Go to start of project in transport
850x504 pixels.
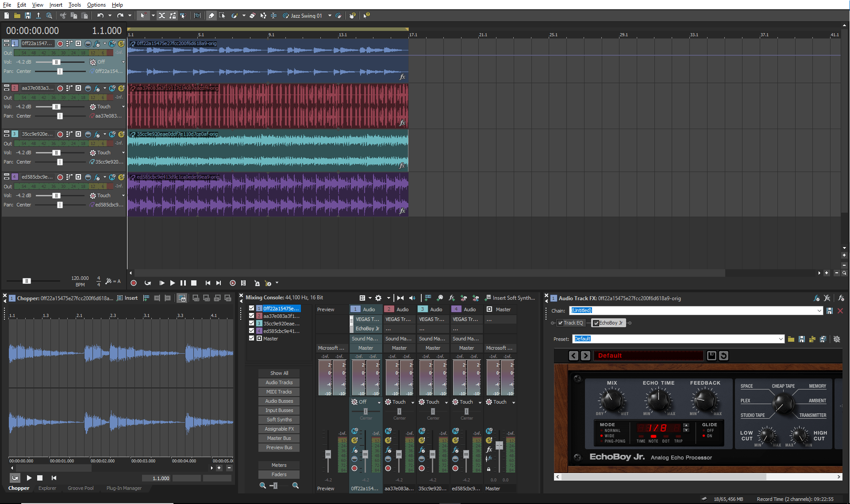(208, 283)
